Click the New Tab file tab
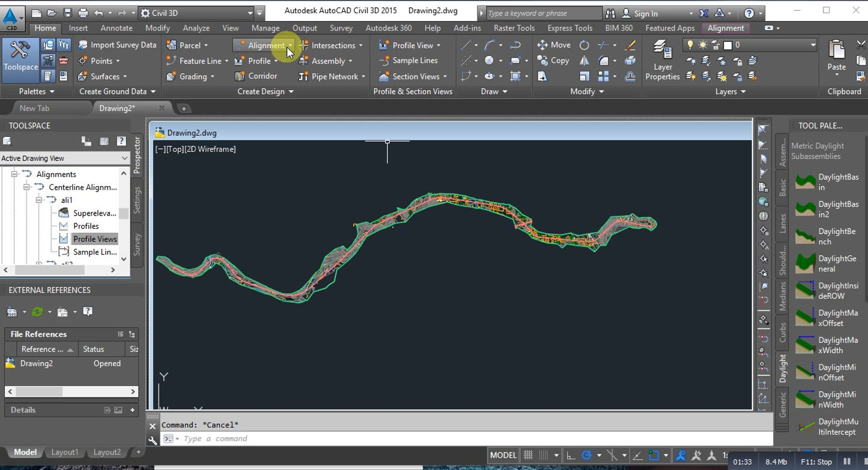This screenshot has width=868, height=470. pos(34,108)
